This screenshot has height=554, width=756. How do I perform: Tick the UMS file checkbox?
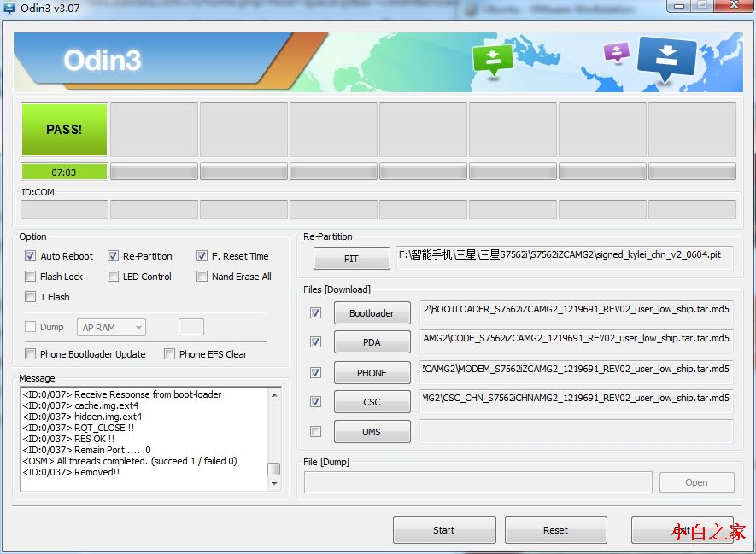pyautogui.click(x=316, y=431)
